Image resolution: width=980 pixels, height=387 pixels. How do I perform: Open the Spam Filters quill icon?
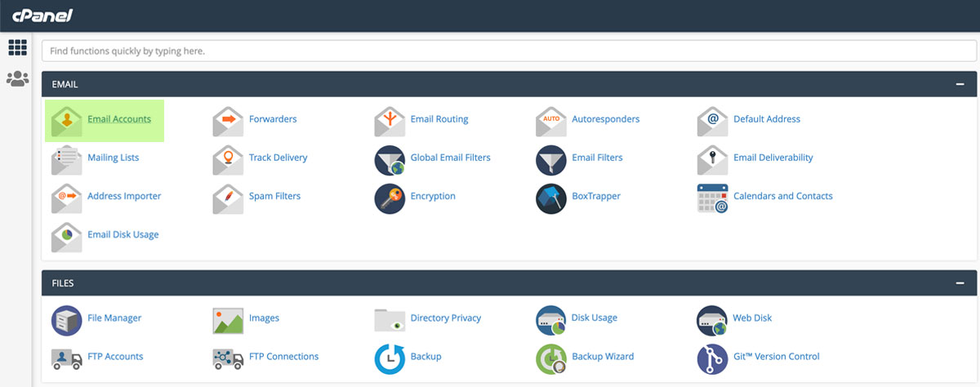[x=228, y=198]
